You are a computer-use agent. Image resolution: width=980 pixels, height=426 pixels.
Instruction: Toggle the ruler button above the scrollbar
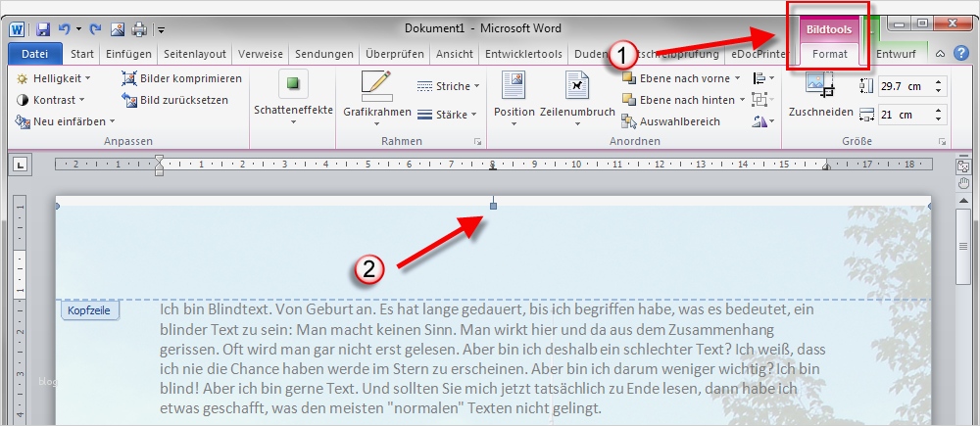pos(963,166)
